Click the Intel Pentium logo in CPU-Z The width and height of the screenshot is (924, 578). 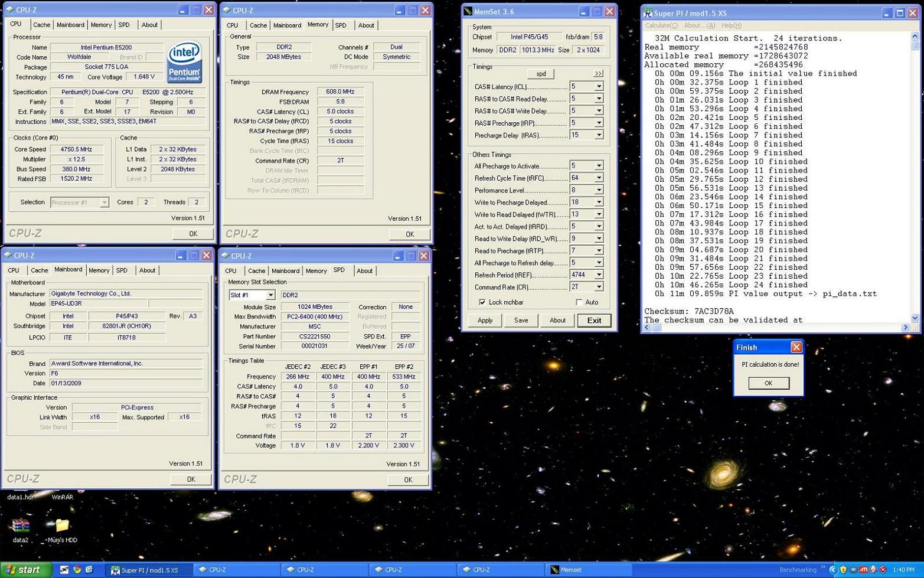[x=184, y=62]
